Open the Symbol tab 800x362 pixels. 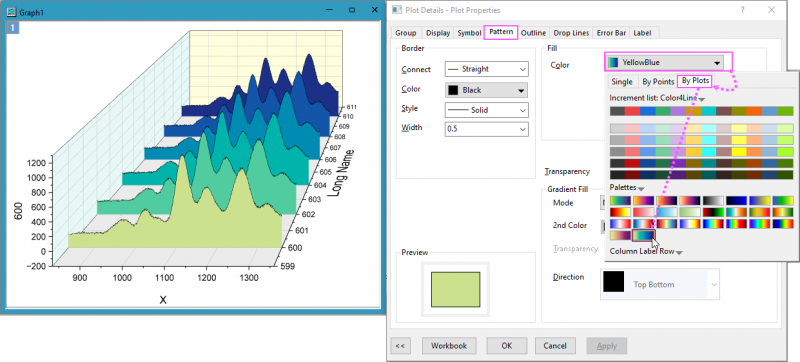469,33
